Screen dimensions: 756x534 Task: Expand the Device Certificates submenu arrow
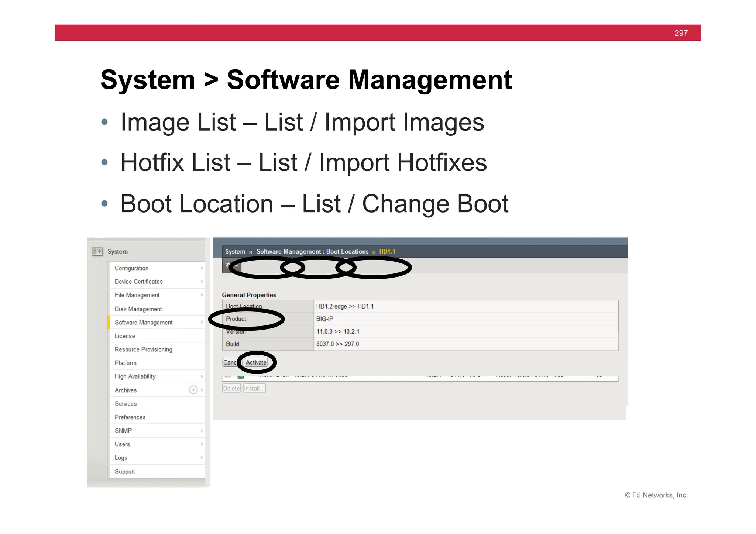point(202,282)
